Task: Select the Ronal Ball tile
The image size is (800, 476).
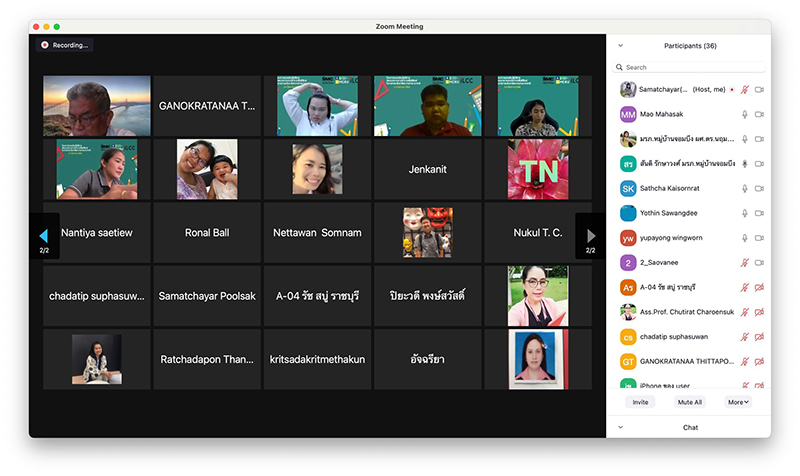Action: point(207,233)
